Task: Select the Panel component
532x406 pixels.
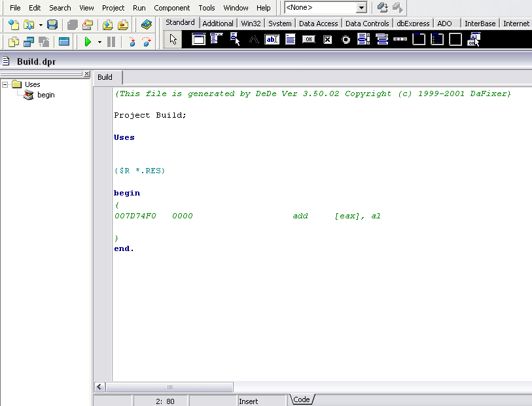Action: point(455,39)
